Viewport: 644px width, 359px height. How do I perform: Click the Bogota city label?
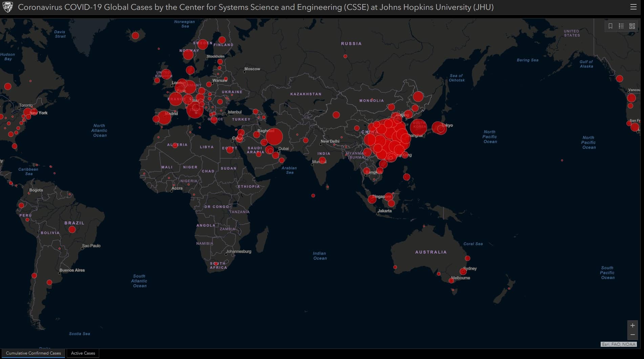coord(36,190)
